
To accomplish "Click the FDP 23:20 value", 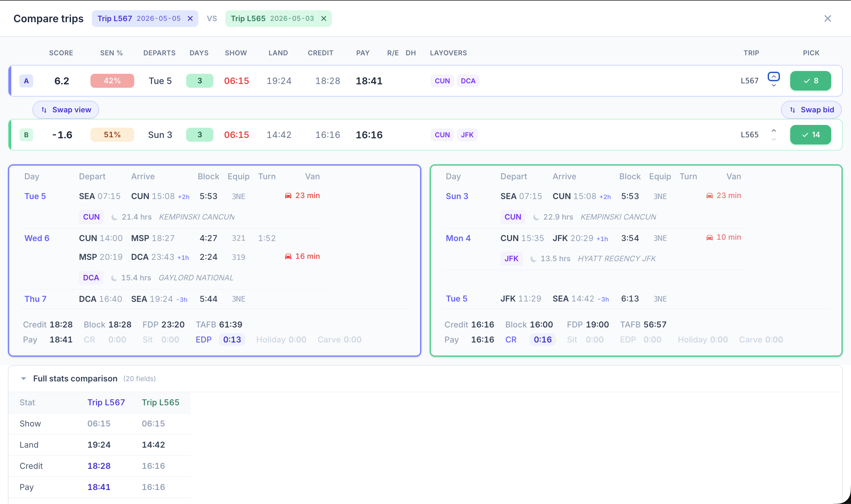I will (173, 325).
